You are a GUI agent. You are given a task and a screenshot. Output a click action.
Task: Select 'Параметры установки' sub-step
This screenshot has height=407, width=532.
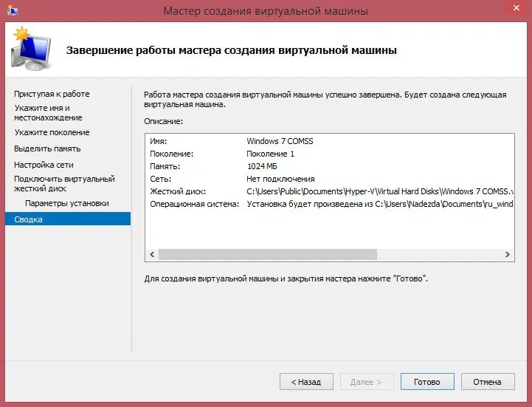(66, 203)
